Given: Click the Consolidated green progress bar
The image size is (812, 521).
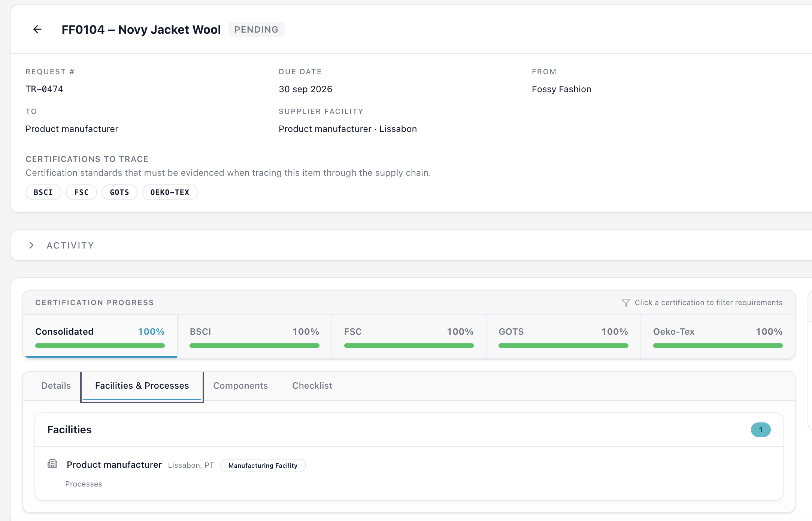Looking at the screenshot, I should 100,346.
